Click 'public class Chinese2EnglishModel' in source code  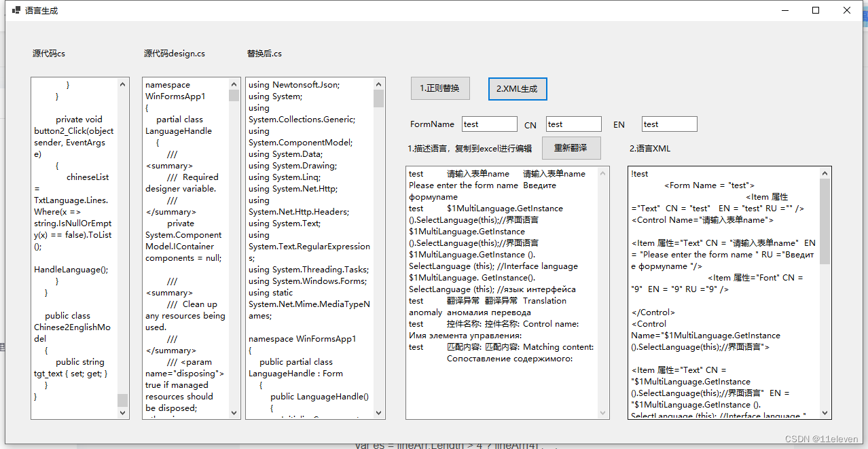(73, 327)
